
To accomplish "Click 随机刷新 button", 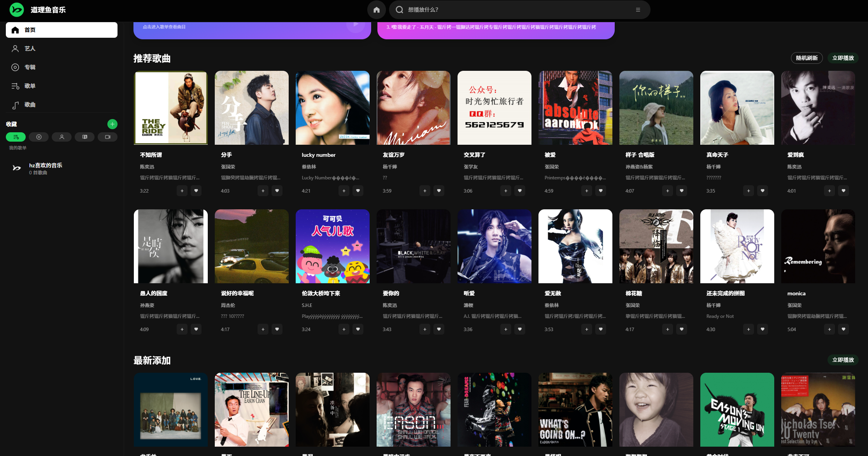I will pyautogui.click(x=807, y=58).
